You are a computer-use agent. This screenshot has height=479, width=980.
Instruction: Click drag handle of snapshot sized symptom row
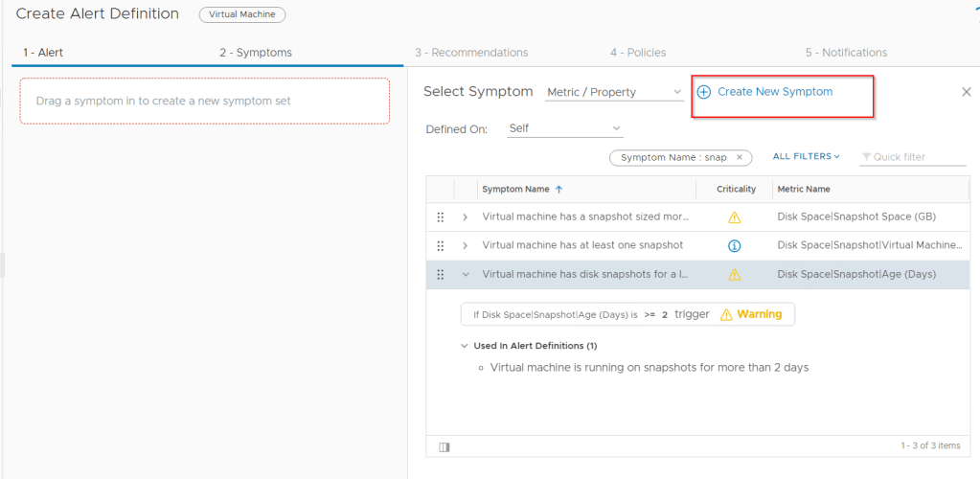point(441,217)
